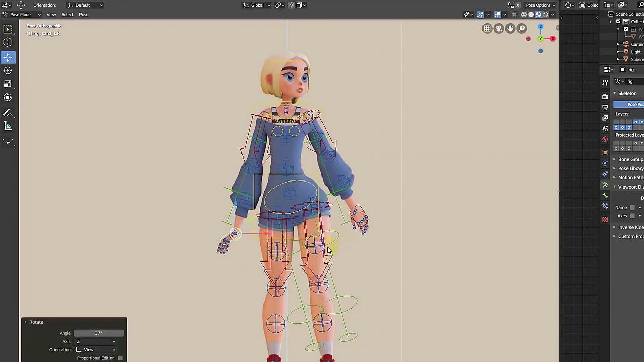Open the Axis Z dropdown in Rotate panel
This screenshot has width=644, height=362.
tap(96, 341)
